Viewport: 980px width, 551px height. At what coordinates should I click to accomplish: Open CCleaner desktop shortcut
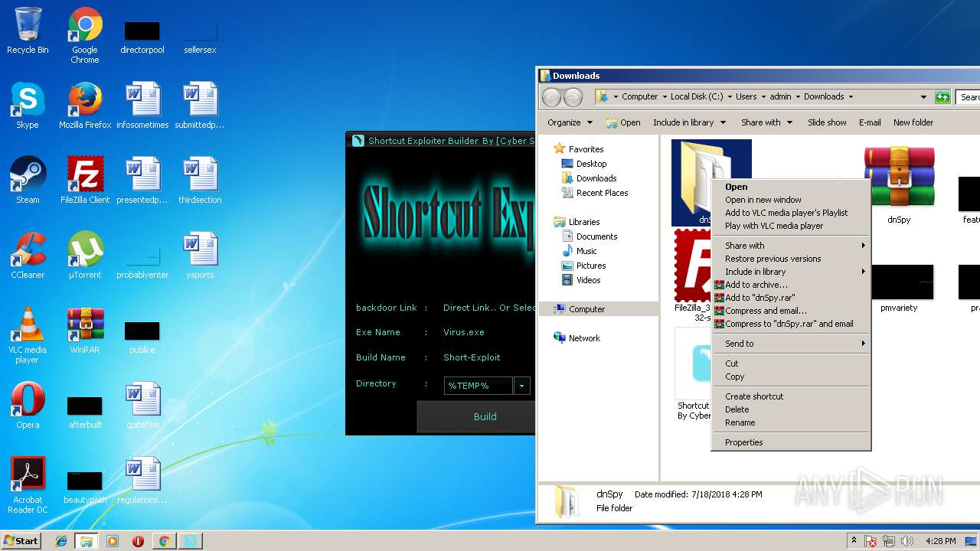pyautogui.click(x=28, y=256)
